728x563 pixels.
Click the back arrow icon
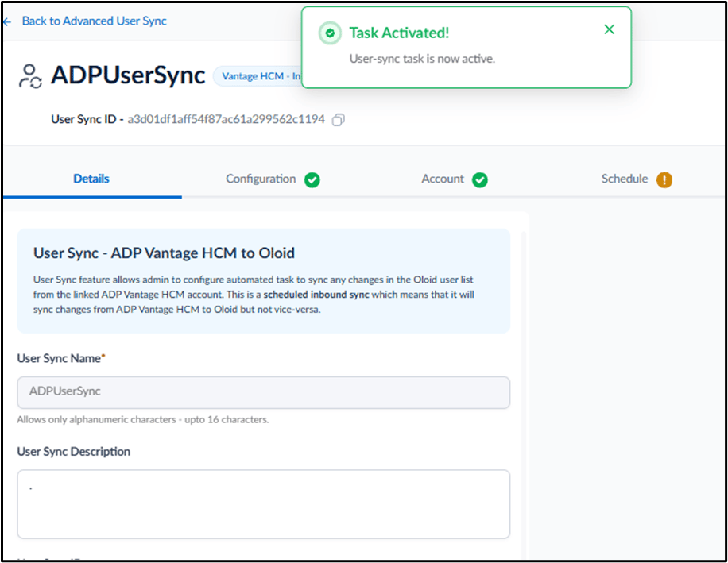click(x=7, y=21)
